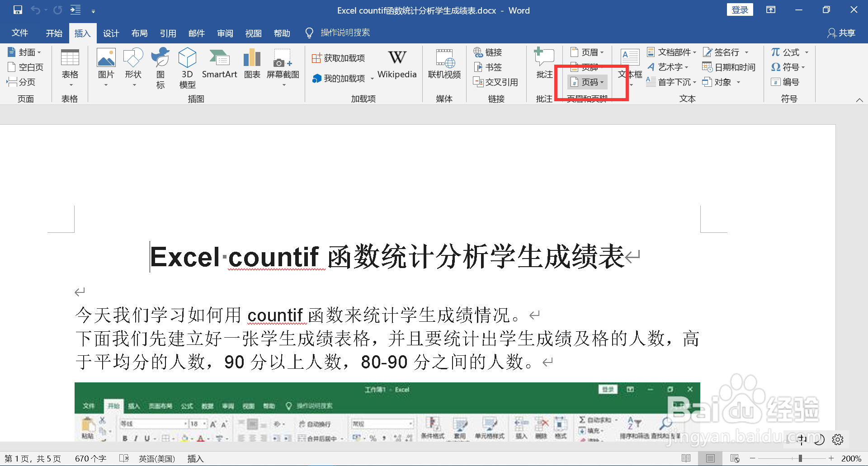Insert a cover page (封面)
This screenshot has height=466, width=868.
(25, 52)
